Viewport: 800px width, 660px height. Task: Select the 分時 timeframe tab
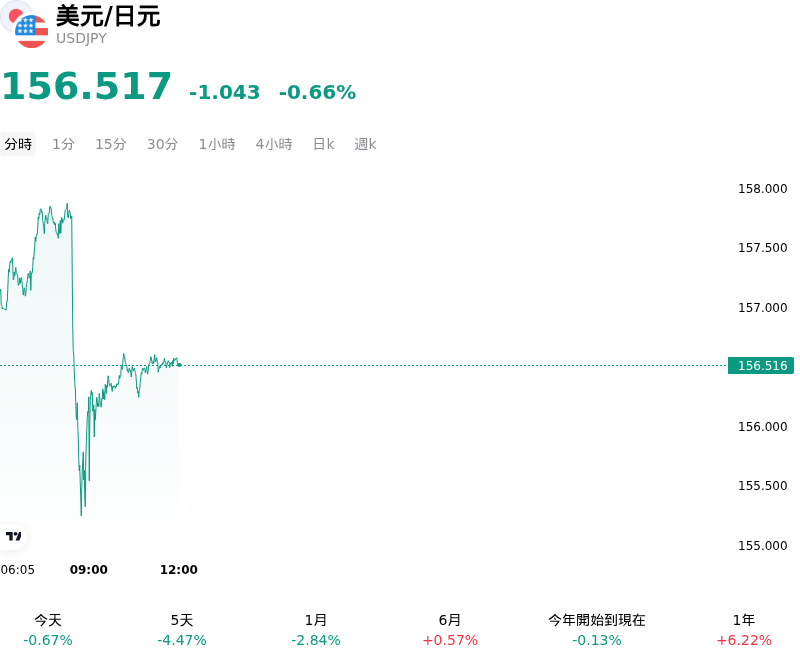tap(18, 144)
